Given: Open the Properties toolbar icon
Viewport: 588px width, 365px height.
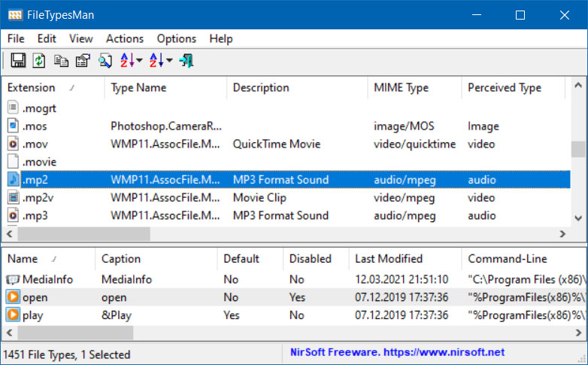Looking at the screenshot, I should (x=83, y=60).
